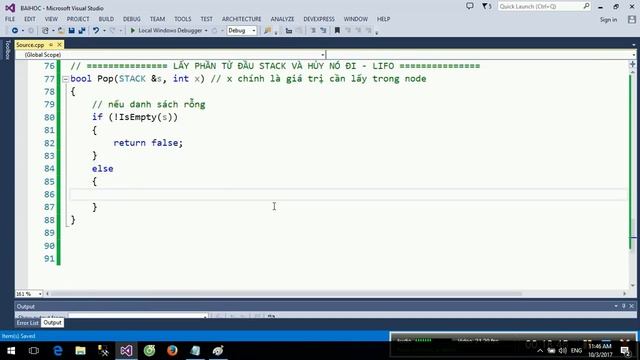Click the Quick Launch magnifier icon

(x=586, y=6)
